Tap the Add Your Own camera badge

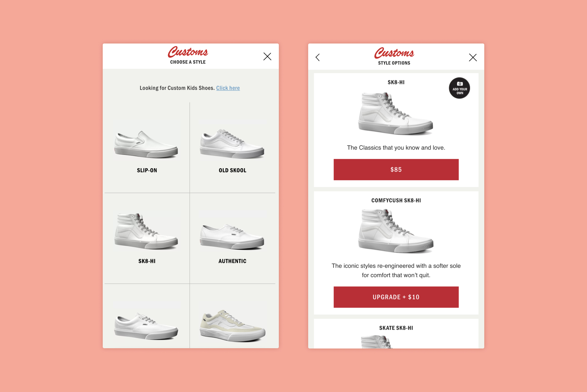[x=459, y=88]
